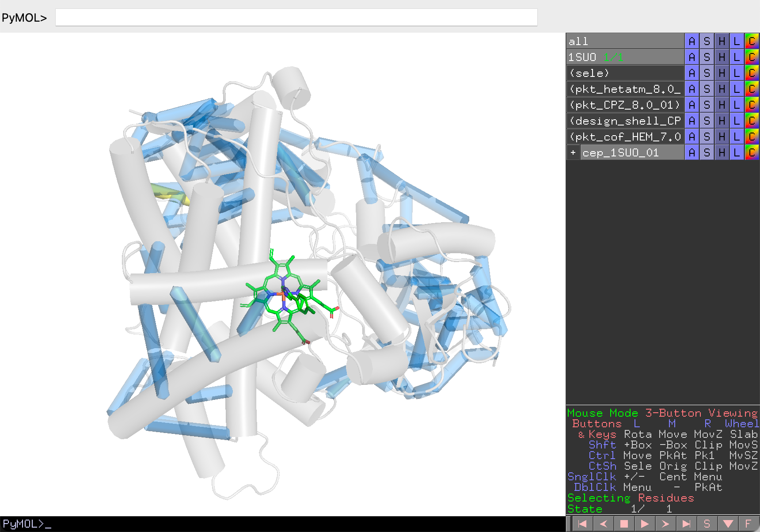Open Label menu for 1SUO object

737,57
